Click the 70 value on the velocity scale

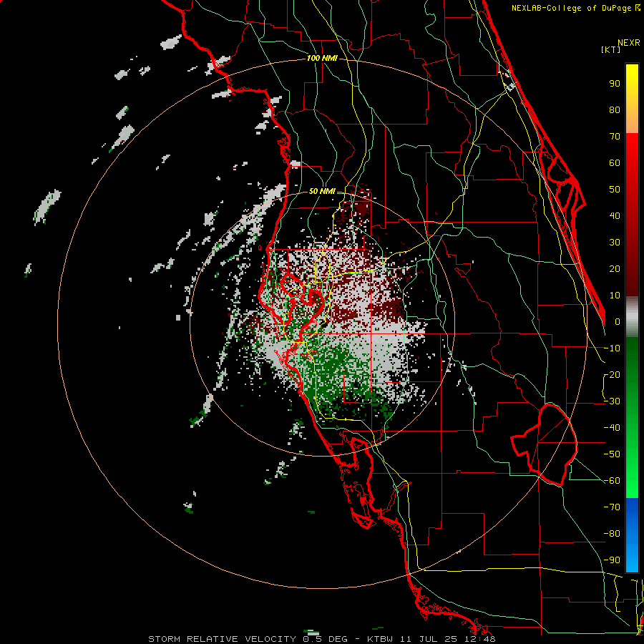point(615,137)
